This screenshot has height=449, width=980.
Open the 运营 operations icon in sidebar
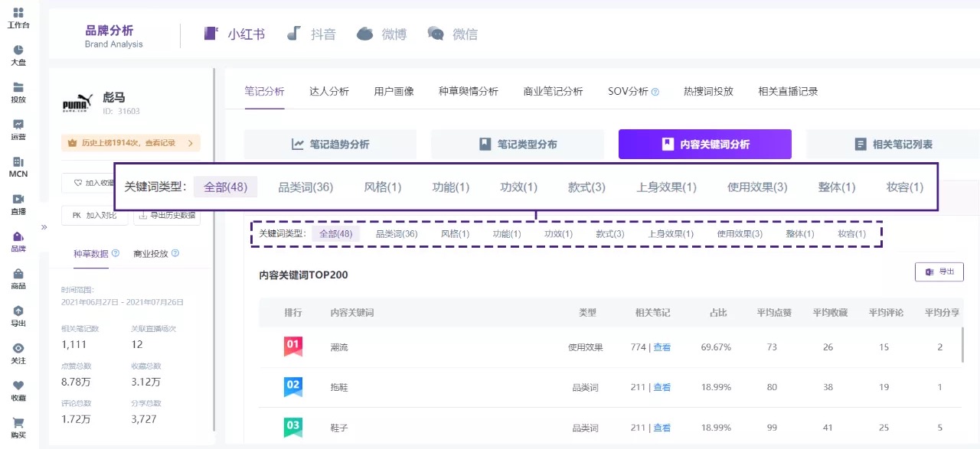coord(18,125)
